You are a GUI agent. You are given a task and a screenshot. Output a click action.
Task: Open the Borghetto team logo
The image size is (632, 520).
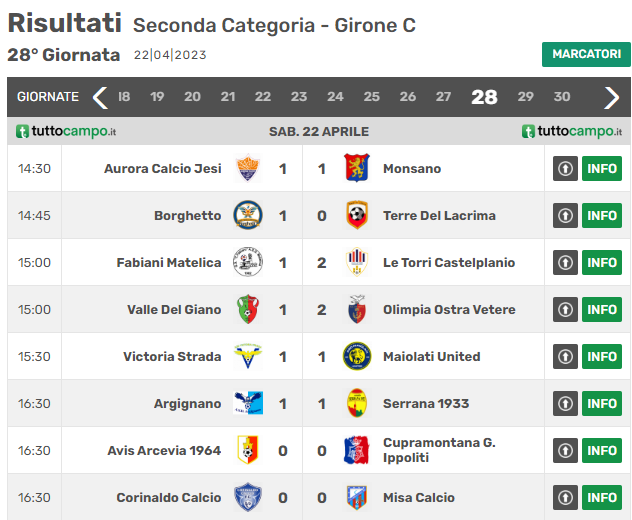coord(247,215)
